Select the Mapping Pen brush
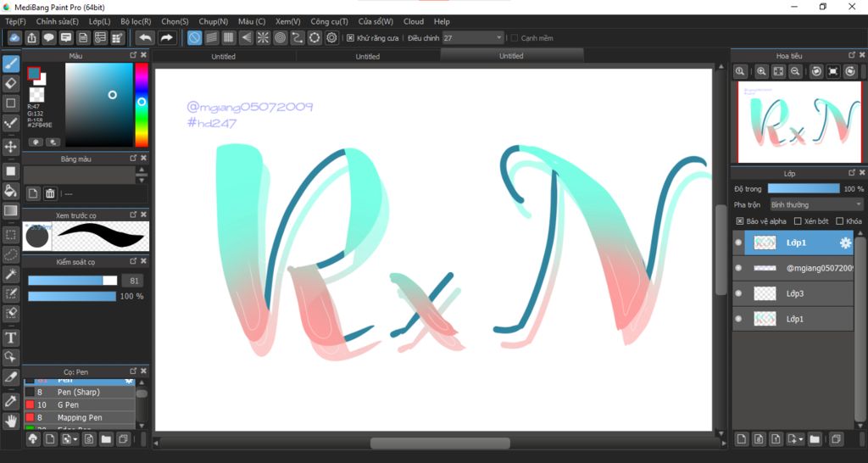 click(x=79, y=417)
